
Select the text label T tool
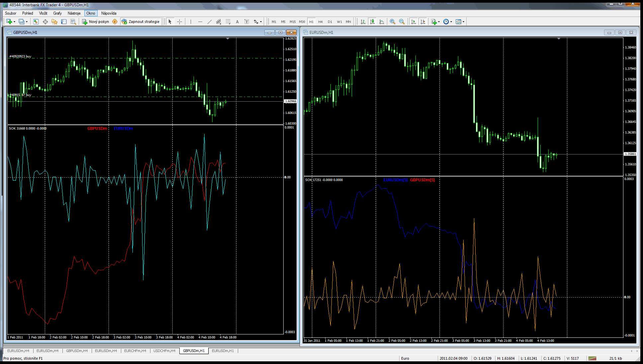click(x=246, y=22)
